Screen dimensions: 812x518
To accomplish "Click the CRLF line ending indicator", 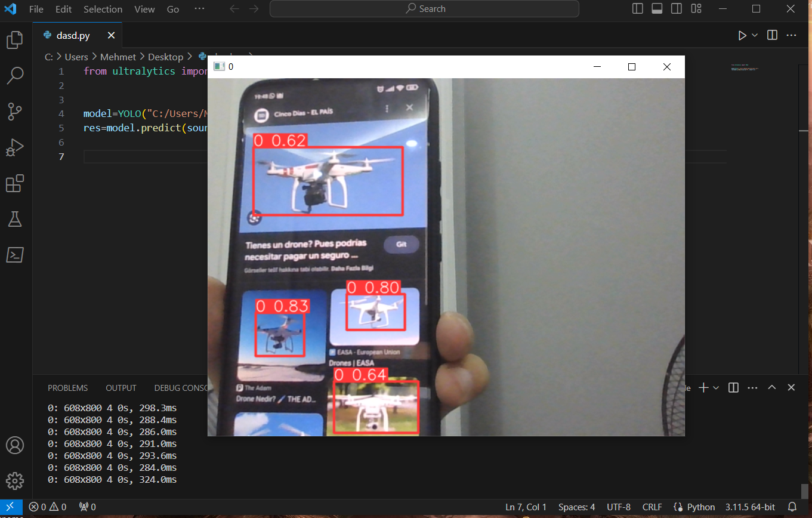I will pos(652,507).
